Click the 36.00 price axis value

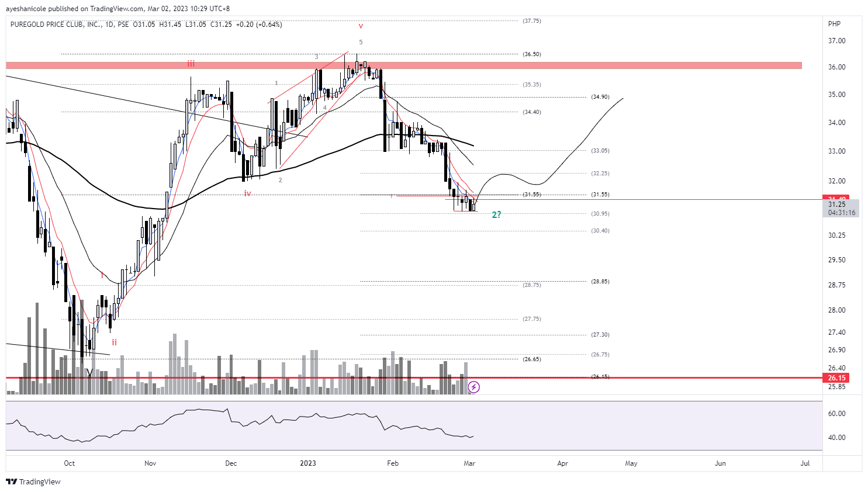837,67
